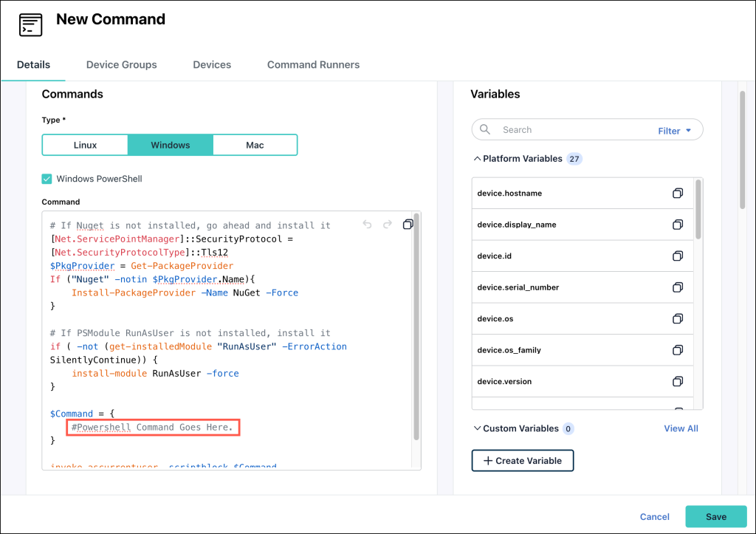Expand the Custom Variables section
Screen dimensions: 756x534
(x=477, y=428)
